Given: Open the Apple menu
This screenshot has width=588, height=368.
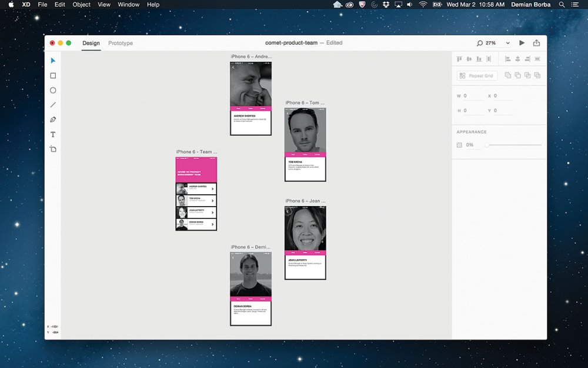Looking at the screenshot, I should point(11,5).
